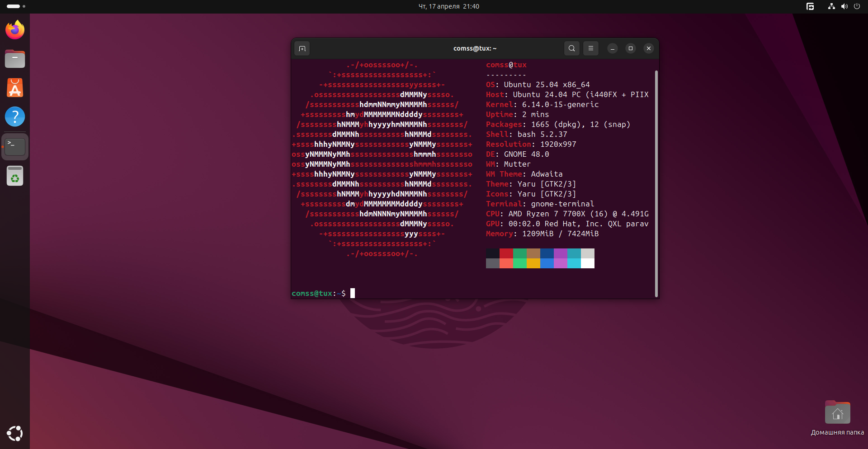Click the terminal vertical scrollbar

tap(656, 183)
